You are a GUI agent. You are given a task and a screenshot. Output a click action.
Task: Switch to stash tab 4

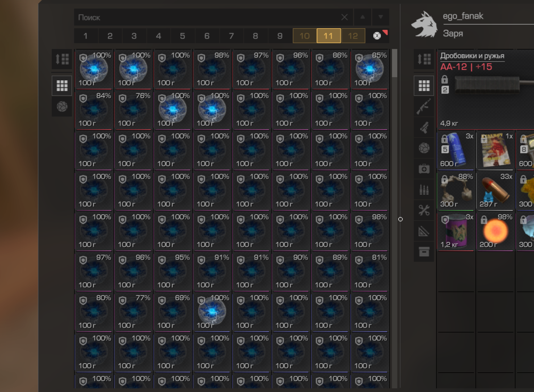point(158,36)
